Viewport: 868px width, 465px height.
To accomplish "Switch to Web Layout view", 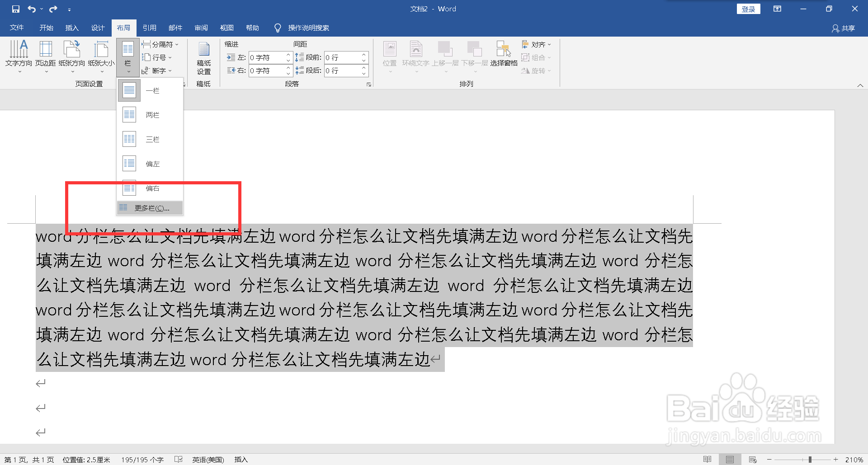I will point(753,460).
